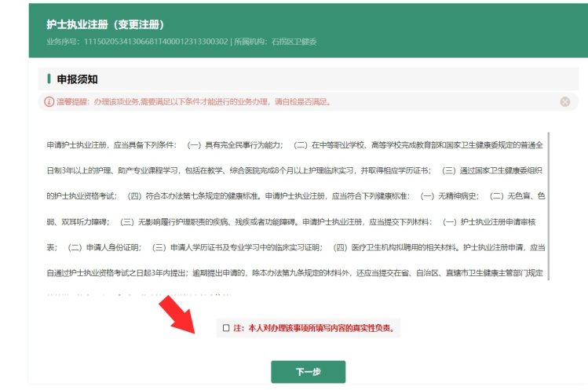Click the red arrow pointing at checkbox
This screenshot has height=390, width=588.
pyautogui.click(x=180, y=315)
